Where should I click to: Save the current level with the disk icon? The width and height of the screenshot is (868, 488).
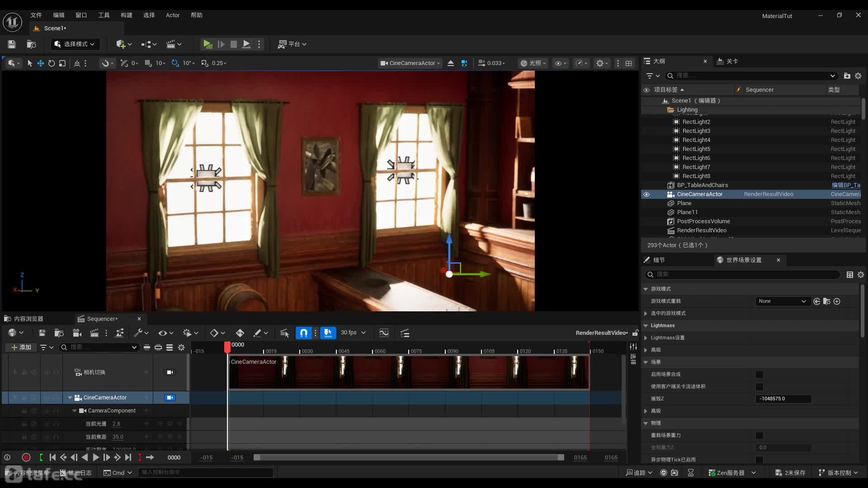(12, 44)
